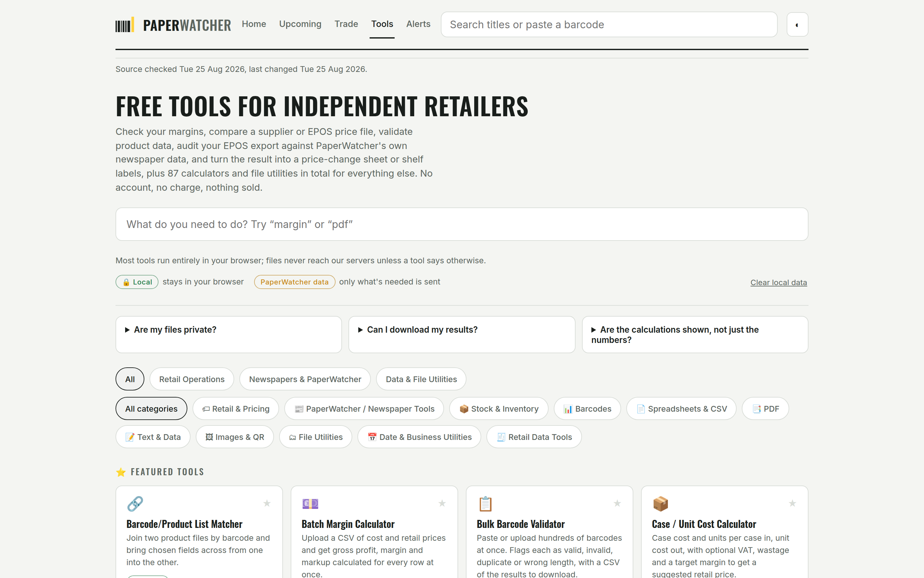Select the All group filter

(x=130, y=379)
